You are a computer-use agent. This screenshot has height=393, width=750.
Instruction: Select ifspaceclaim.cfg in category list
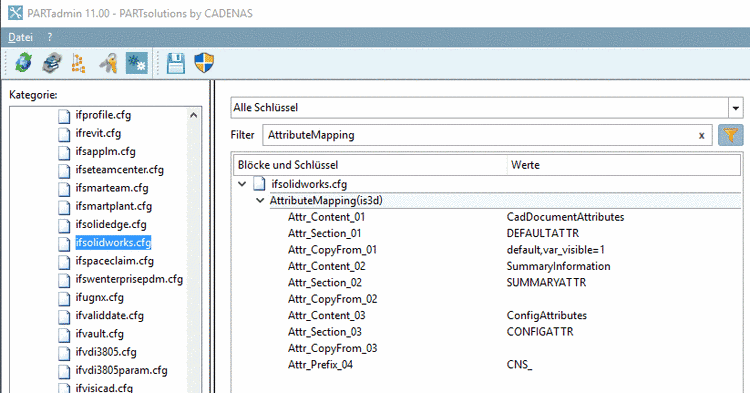coord(114,261)
